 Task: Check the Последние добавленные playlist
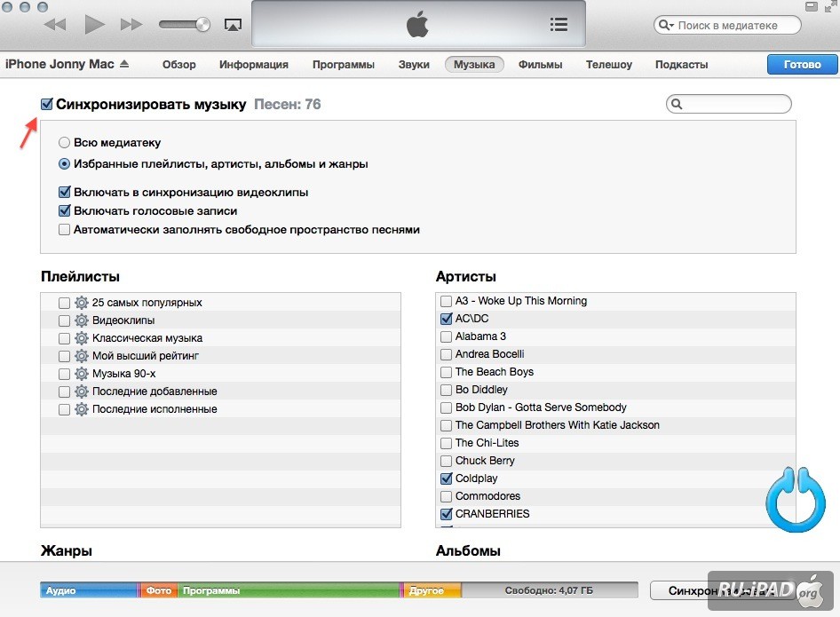click(x=64, y=392)
